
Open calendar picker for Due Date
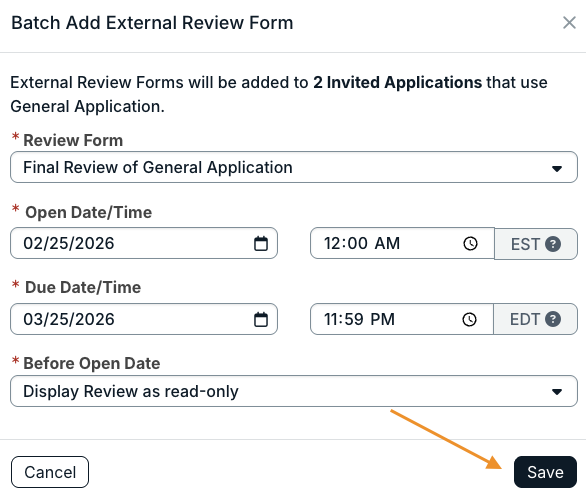pos(261,320)
